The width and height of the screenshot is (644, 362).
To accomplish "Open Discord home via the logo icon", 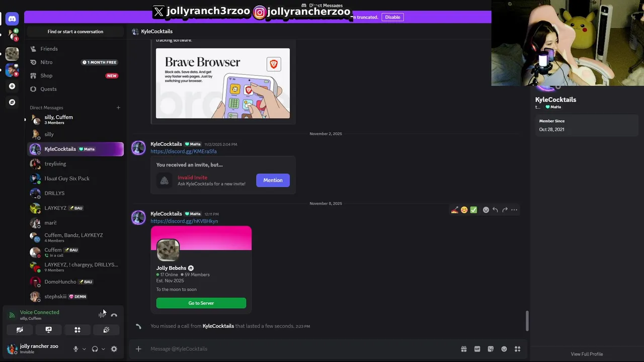I will pos(12,19).
